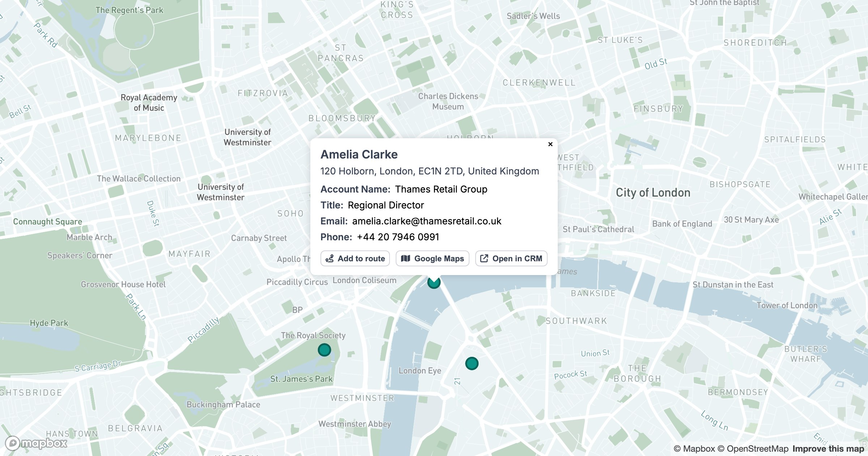This screenshot has width=868, height=456.
Task: Click the Westminster Abbey label
Action: [354, 424]
